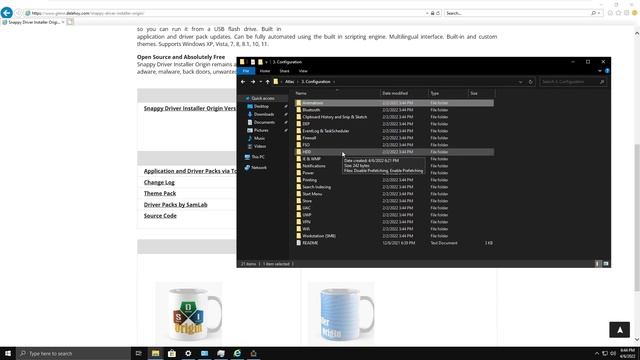This screenshot has height=360, width=640.
Task: Open Microsoft Store from the taskbar
Action: point(172,353)
